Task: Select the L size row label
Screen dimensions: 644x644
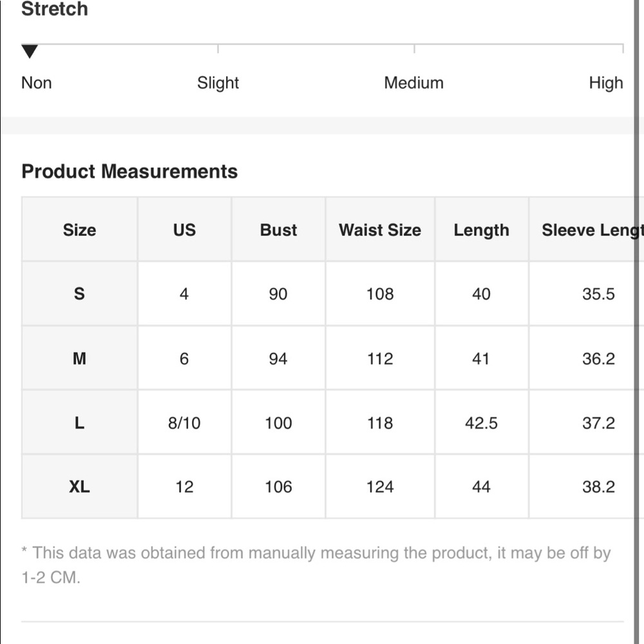Action: pyautogui.click(x=79, y=422)
